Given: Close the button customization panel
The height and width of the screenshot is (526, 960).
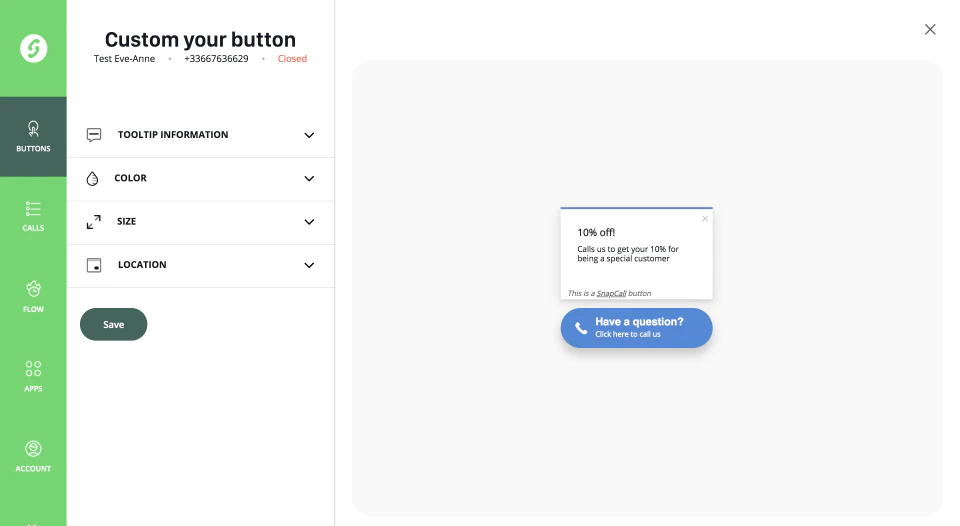Looking at the screenshot, I should point(930,29).
